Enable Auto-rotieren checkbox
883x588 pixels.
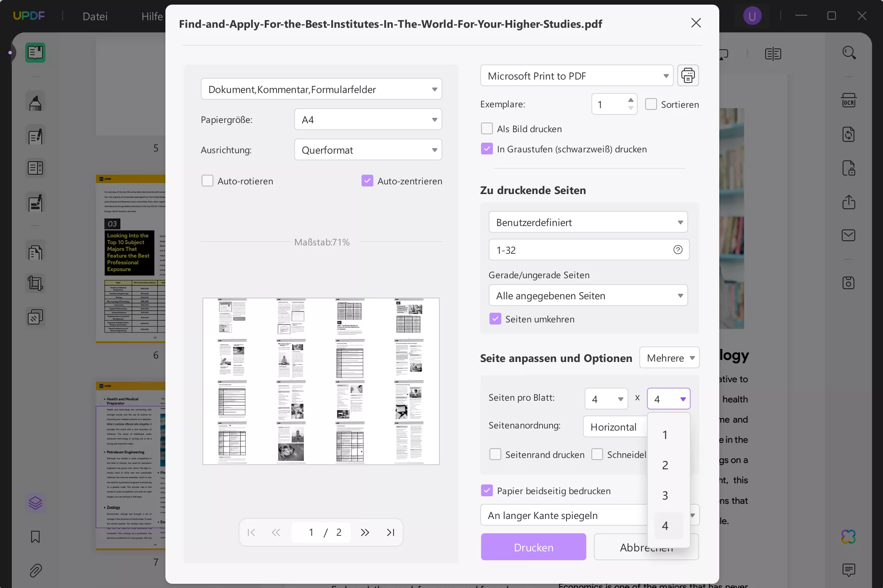(x=207, y=181)
